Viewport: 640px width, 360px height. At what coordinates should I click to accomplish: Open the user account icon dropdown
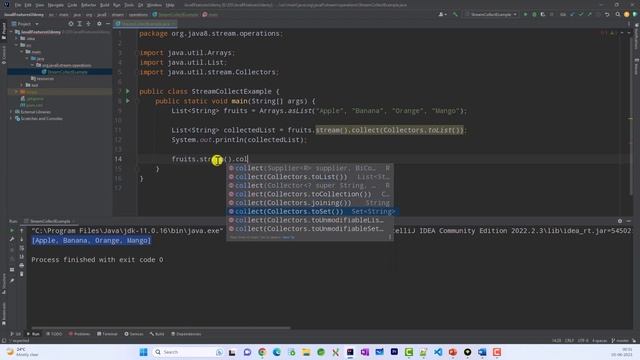[x=442, y=14]
